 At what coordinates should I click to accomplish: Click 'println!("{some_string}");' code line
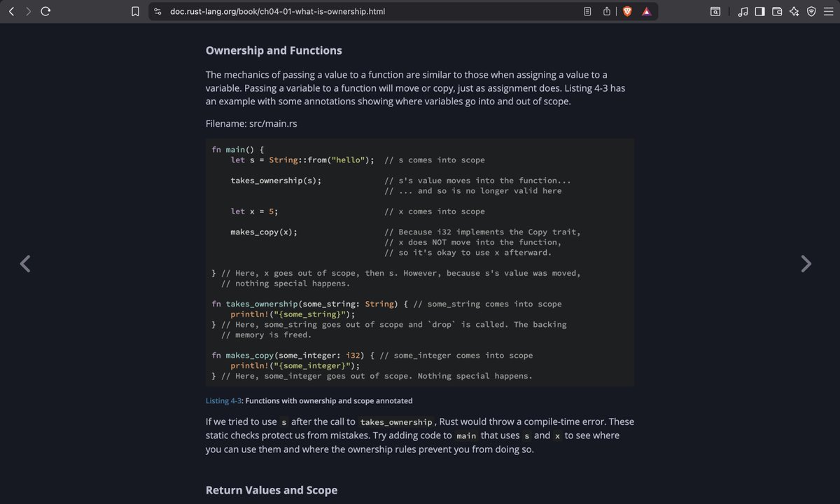[x=293, y=314]
